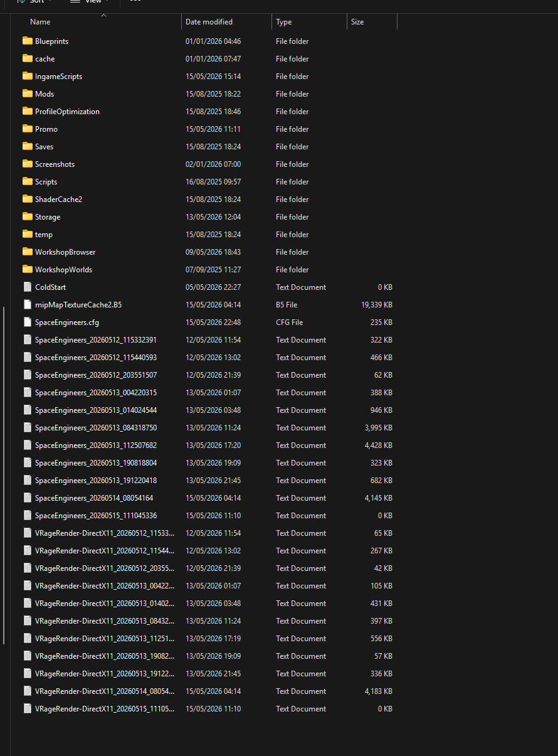Click the SpaceEngineers.cfg file icon

[x=27, y=322]
